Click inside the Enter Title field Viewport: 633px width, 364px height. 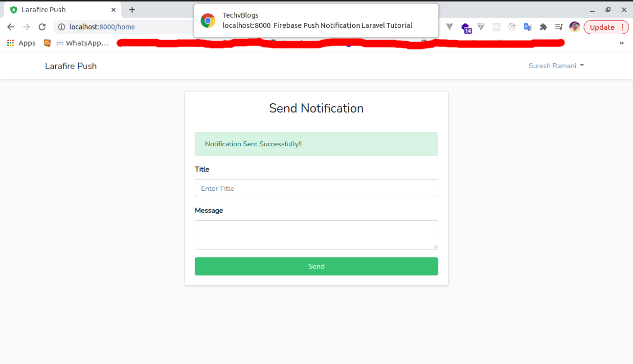pos(316,188)
